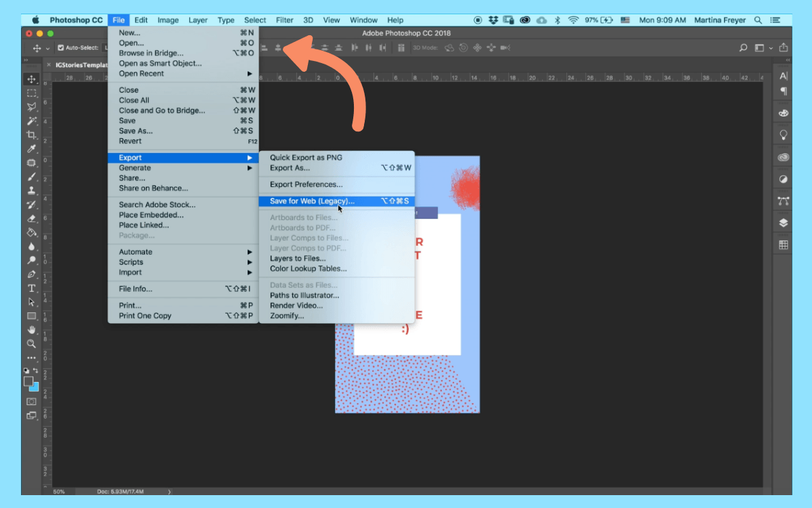The height and width of the screenshot is (508, 812).
Task: Open the Learn lightbulb panel icon
Action: click(784, 135)
